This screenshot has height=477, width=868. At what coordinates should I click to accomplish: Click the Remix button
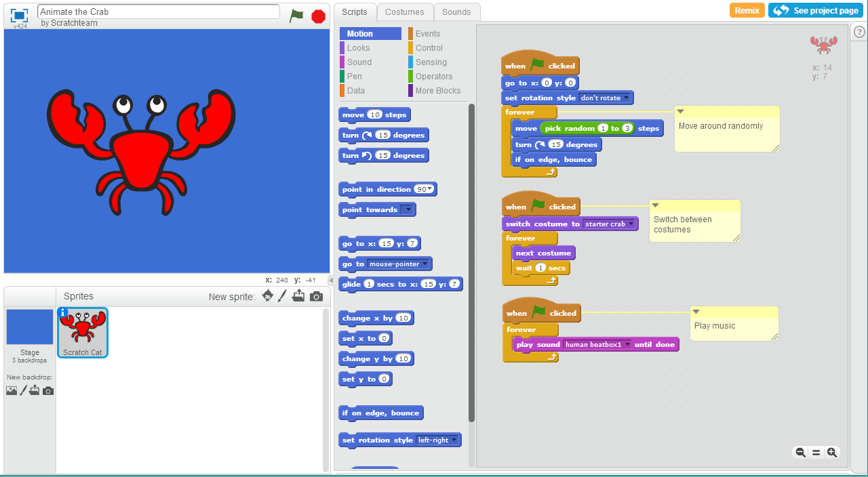747,11
